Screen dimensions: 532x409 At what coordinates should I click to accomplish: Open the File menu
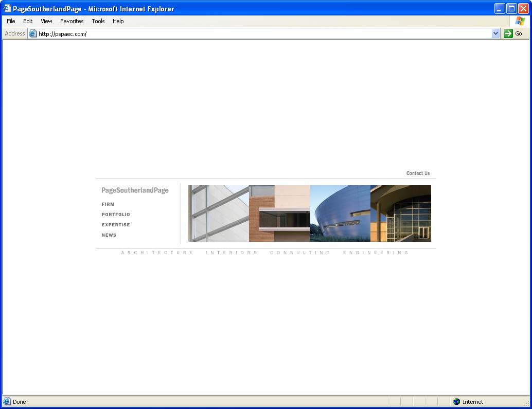click(x=11, y=21)
